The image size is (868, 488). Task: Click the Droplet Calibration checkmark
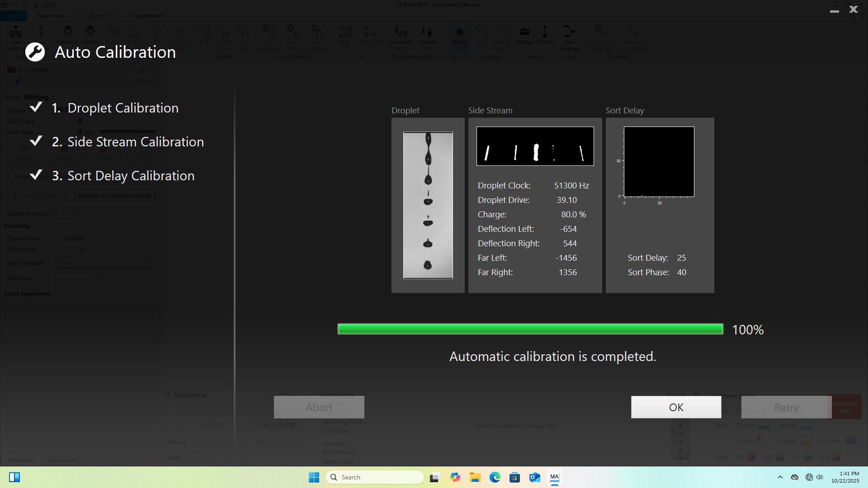(x=36, y=108)
